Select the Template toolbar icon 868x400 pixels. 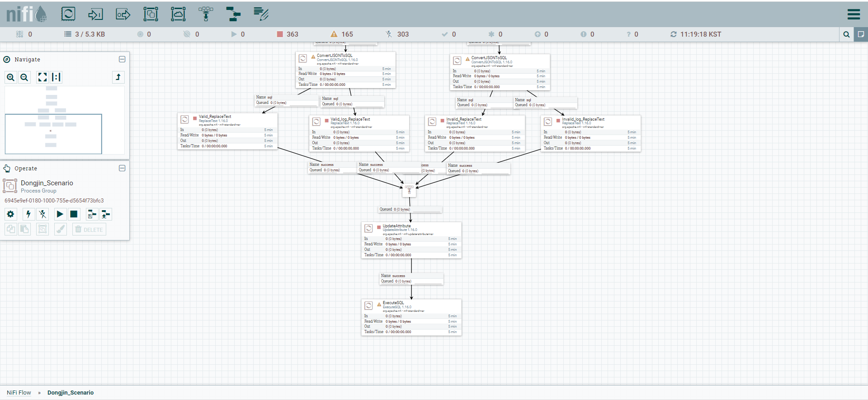tap(233, 14)
